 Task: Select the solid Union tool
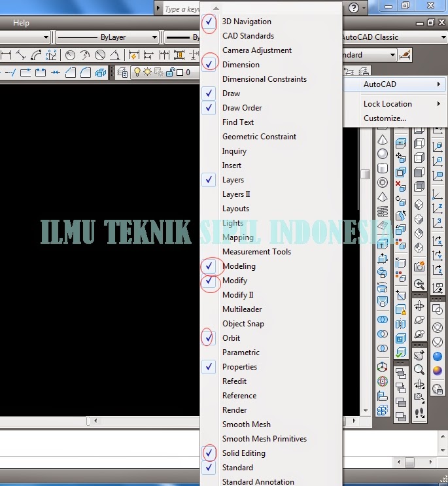[x=383, y=319]
